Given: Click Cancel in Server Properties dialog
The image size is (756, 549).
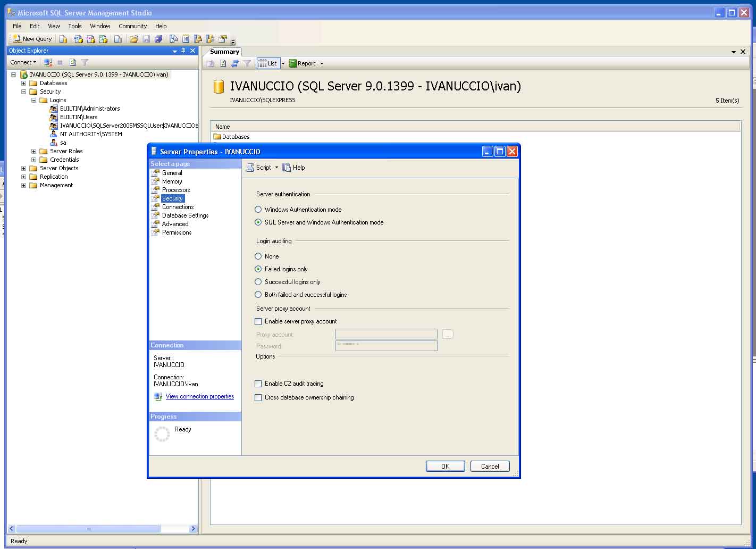Looking at the screenshot, I should point(490,467).
